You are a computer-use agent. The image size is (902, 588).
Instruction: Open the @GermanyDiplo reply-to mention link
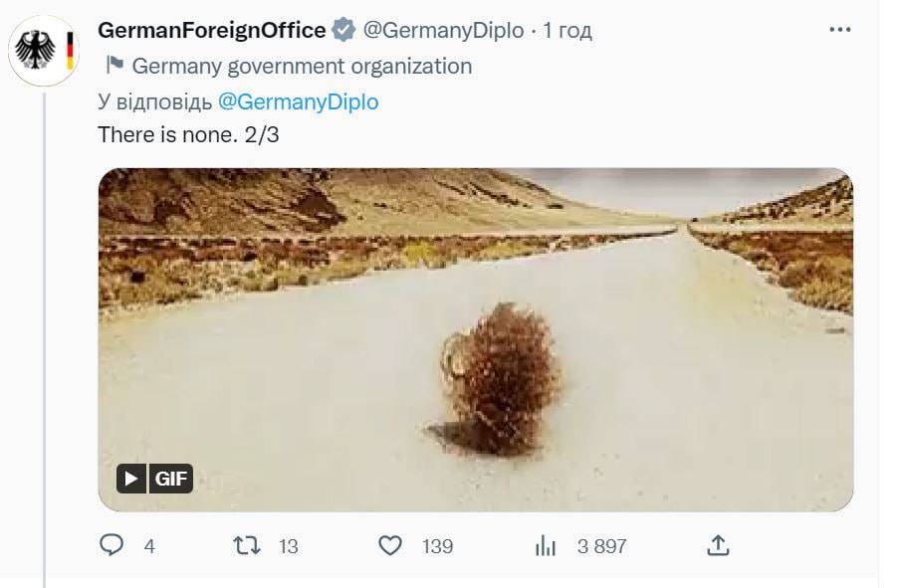click(x=298, y=101)
